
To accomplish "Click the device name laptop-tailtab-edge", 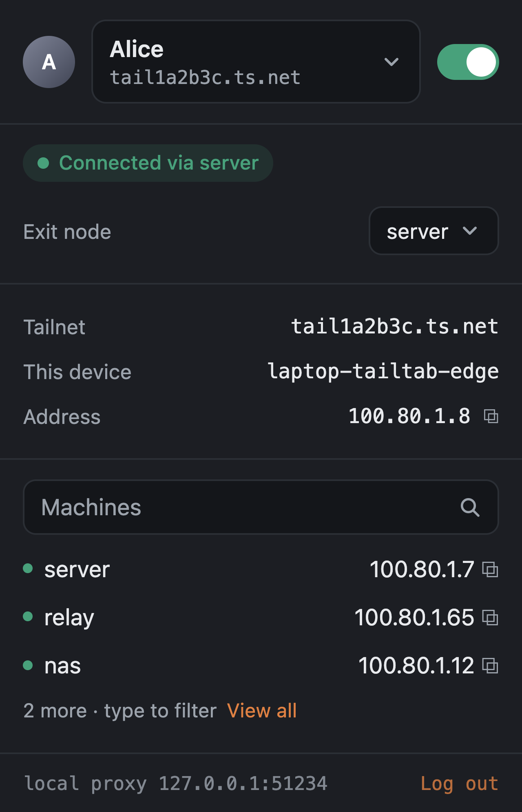I will point(383,372).
